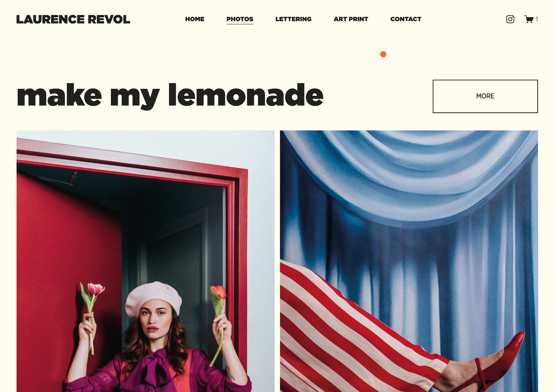Navigate to ART PRINT
Image resolution: width=555 pixels, height=392 pixels.
(351, 19)
